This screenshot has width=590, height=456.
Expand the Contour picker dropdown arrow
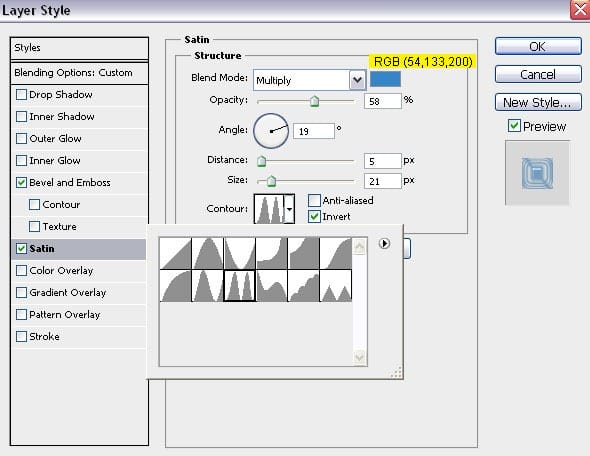coord(289,209)
